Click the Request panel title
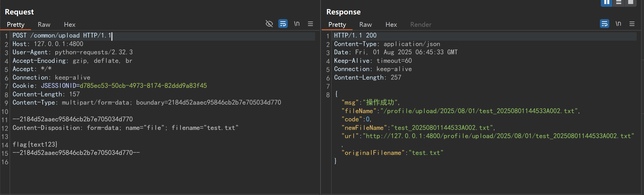 (x=19, y=12)
